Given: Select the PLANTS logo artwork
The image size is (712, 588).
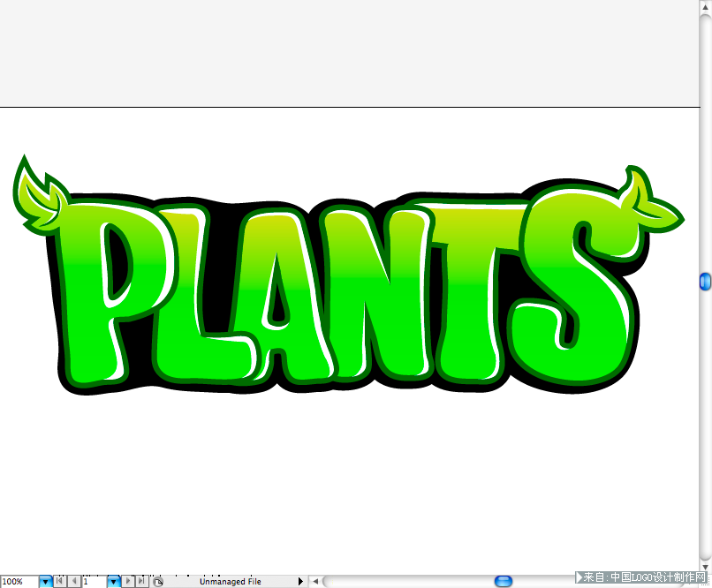Looking at the screenshot, I should tap(348, 276).
